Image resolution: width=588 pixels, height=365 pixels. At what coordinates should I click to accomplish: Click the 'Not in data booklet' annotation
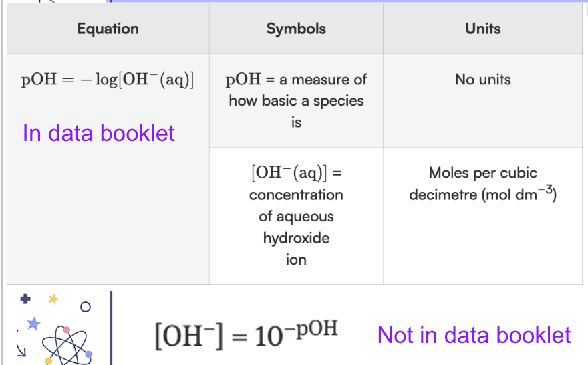click(474, 335)
